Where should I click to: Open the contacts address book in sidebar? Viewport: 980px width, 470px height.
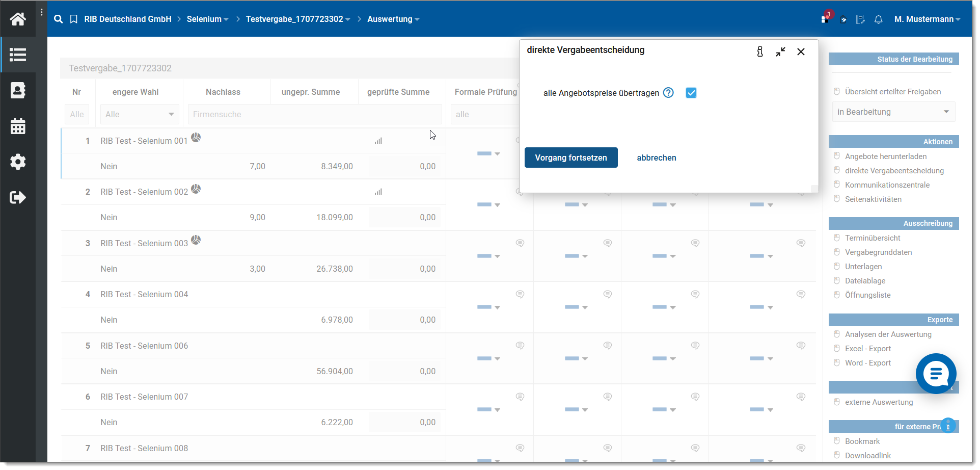point(18,90)
